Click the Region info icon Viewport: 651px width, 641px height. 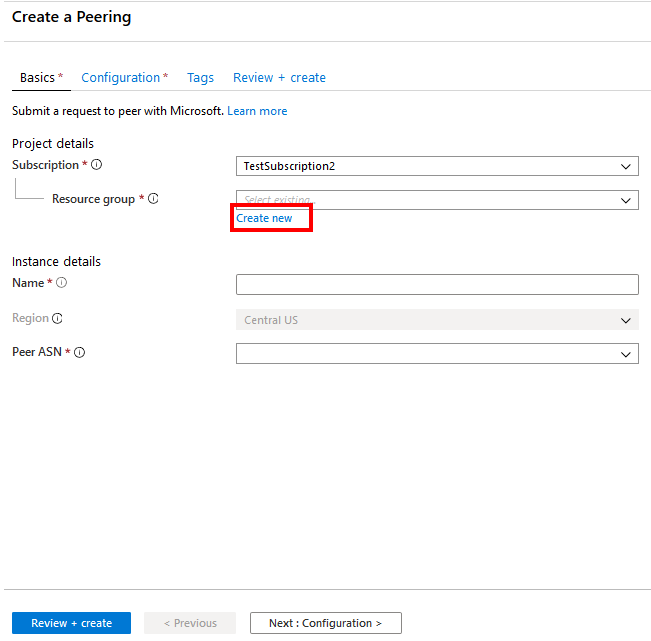[57, 318]
